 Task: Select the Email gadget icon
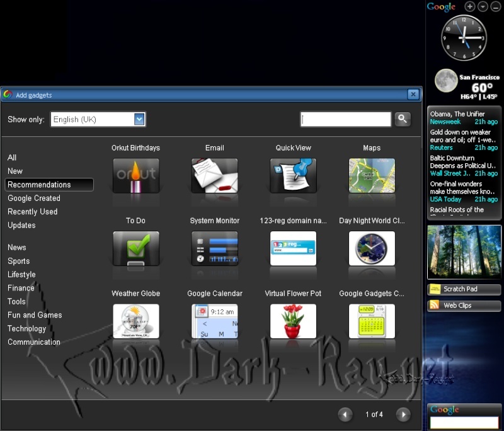pos(214,175)
